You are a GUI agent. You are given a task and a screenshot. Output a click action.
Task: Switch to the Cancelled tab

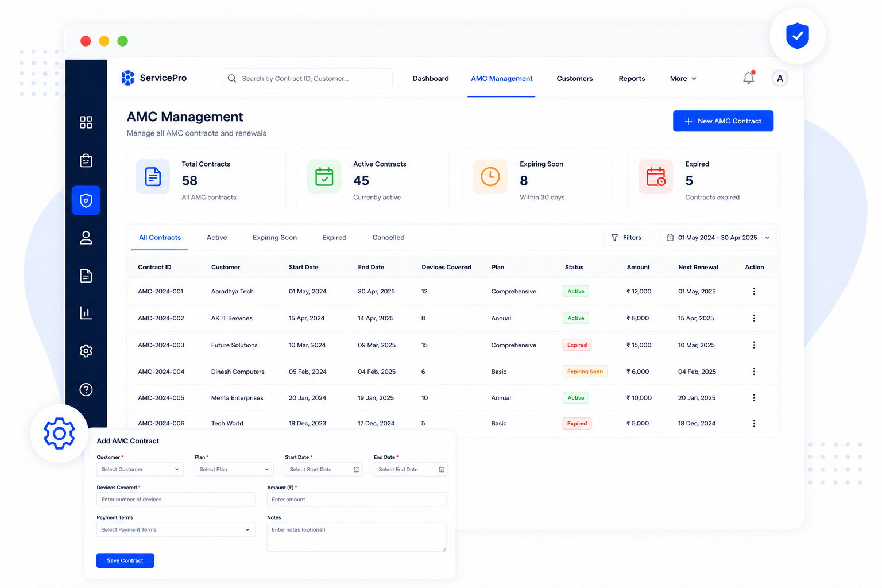[x=388, y=238]
